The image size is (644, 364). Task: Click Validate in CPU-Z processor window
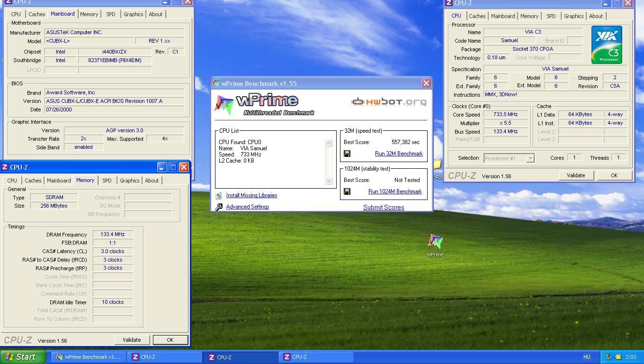point(576,175)
